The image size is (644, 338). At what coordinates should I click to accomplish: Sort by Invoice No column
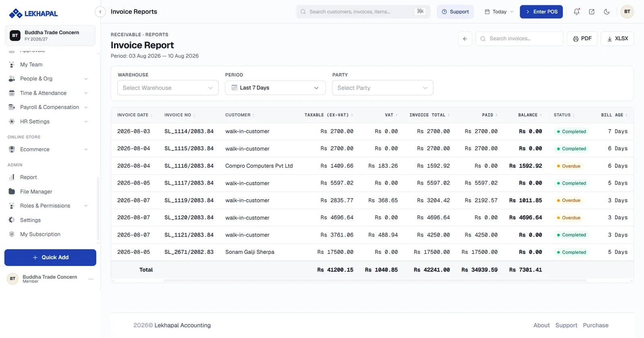point(180,115)
